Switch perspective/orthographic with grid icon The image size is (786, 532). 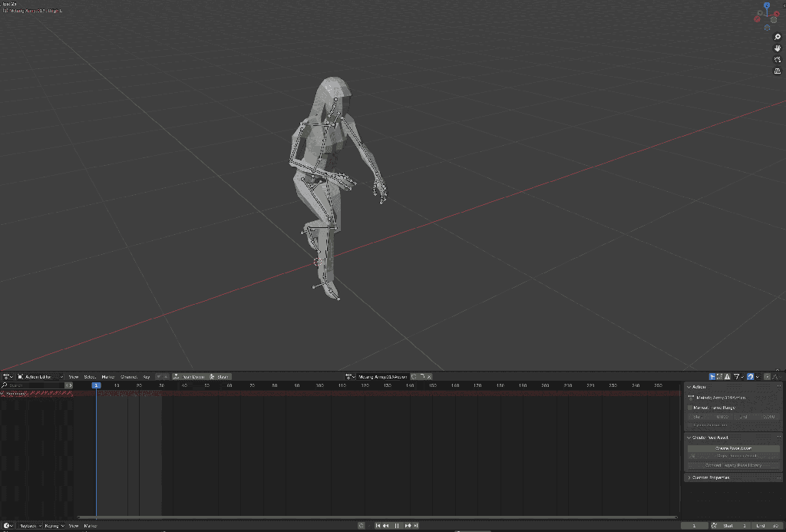pos(778,71)
